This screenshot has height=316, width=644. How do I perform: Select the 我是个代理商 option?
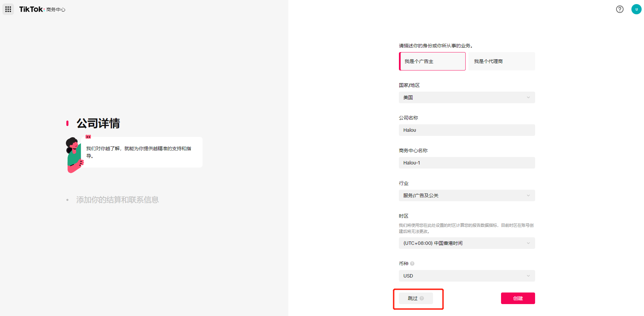pyautogui.click(x=502, y=61)
